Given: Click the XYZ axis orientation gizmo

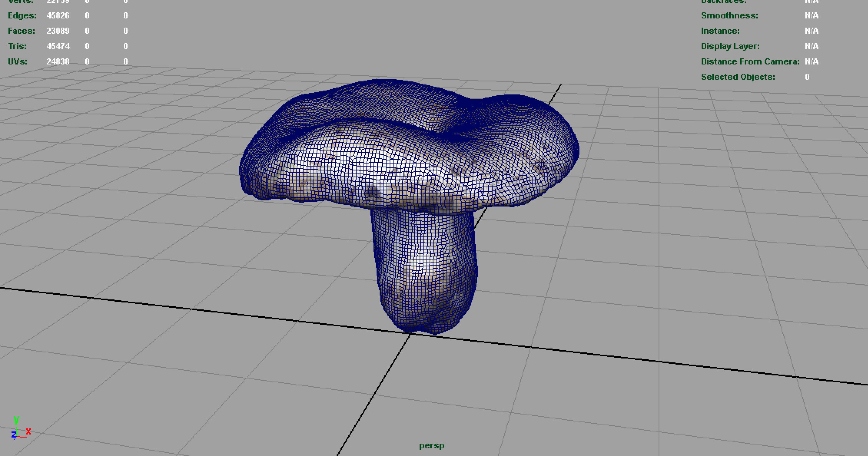Looking at the screenshot, I should click(x=21, y=427).
